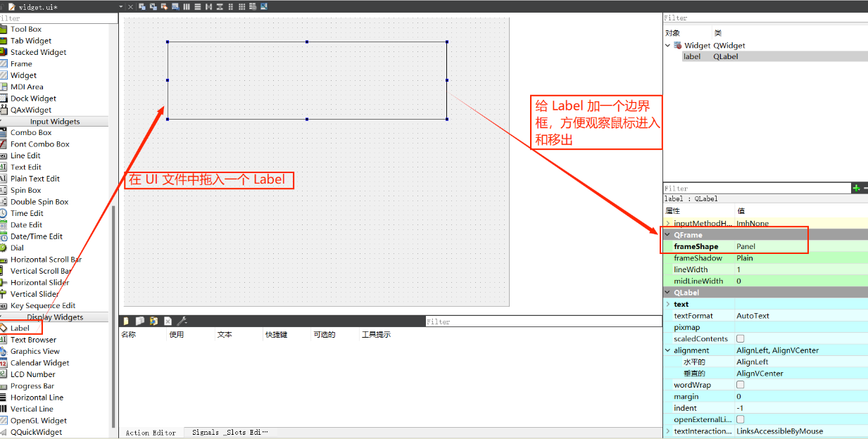This screenshot has height=439, width=868.
Task: Click the Adjust Size toolbar icon
Action: pyautogui.click(x=264, y=6)
